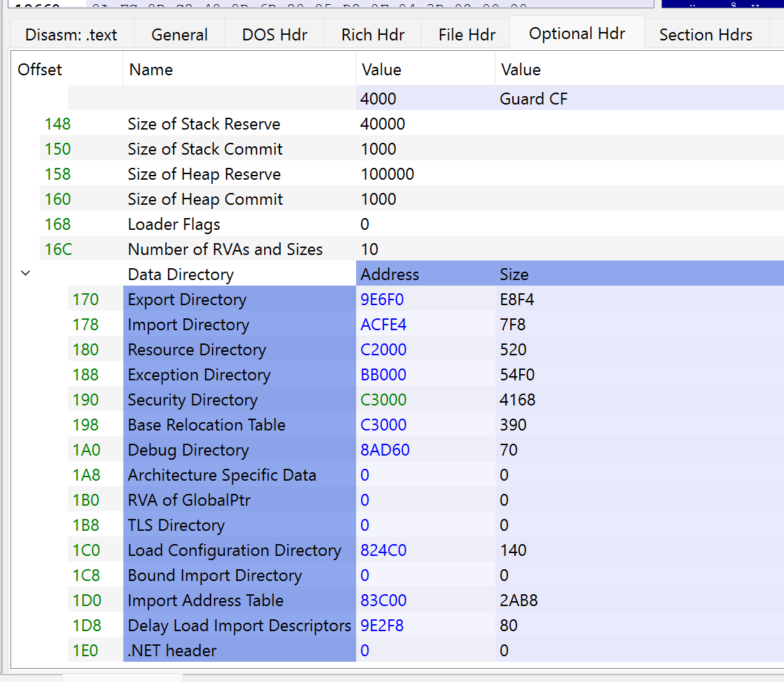Jump to Exception Directory address BB000
Screen dimensions: 784x682
click(383, 375)
